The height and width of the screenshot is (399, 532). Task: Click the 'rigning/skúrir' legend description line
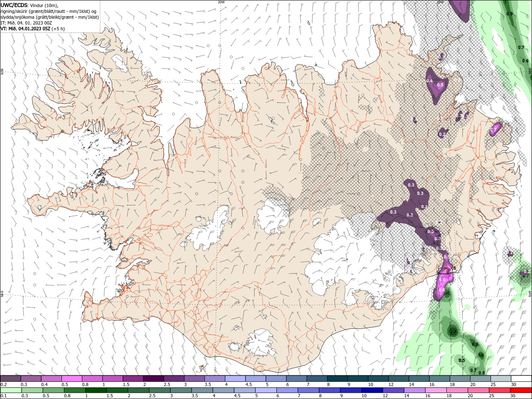tap(49, 11)
